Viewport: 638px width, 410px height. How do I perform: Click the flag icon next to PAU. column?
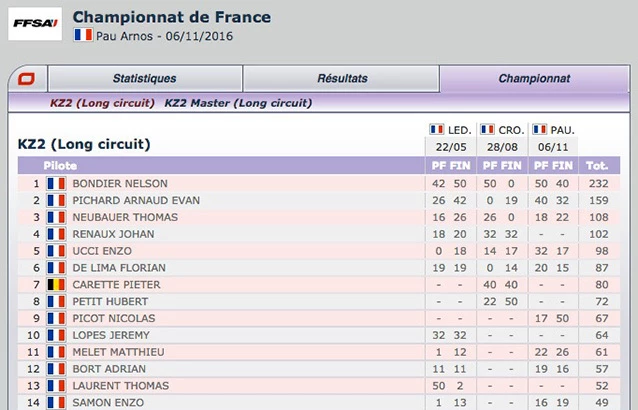(539, 130)
